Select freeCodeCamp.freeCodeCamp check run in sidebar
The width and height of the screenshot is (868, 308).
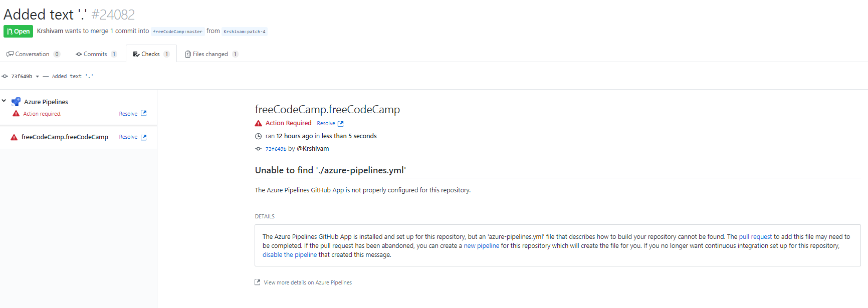tap(65, 137)
